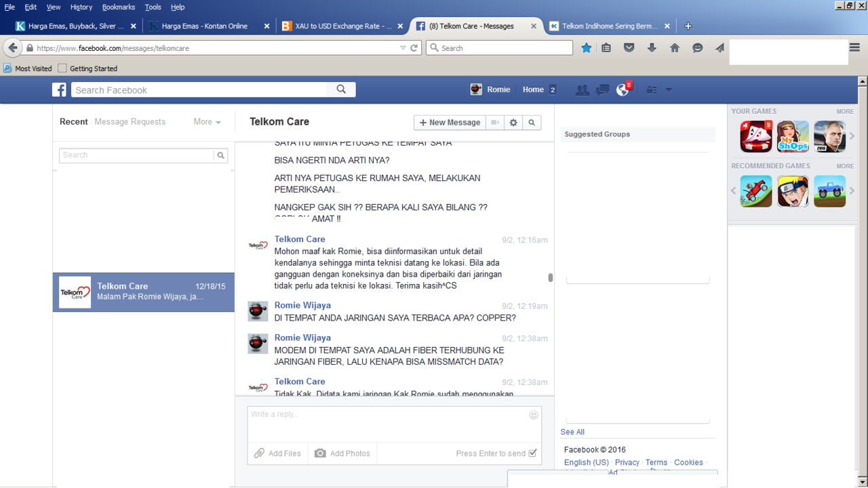Start a video call with camera icon
The image size is (868, 488).
495,123
